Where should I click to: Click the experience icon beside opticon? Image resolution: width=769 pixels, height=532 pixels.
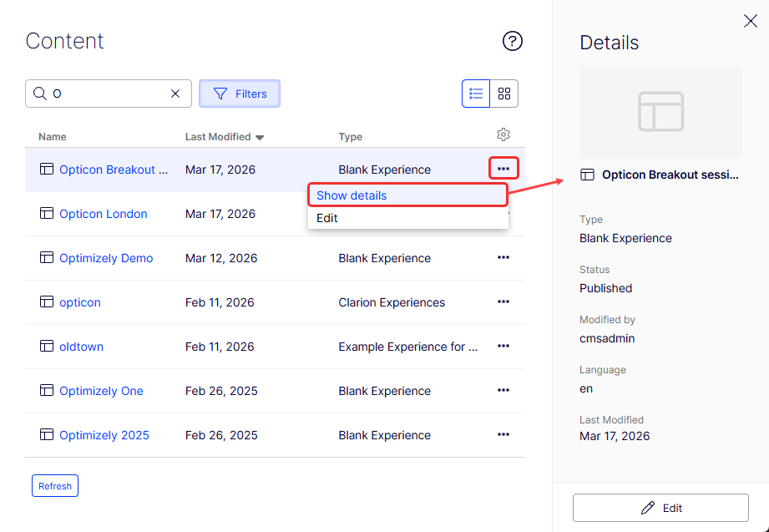(x=47, y=301)
